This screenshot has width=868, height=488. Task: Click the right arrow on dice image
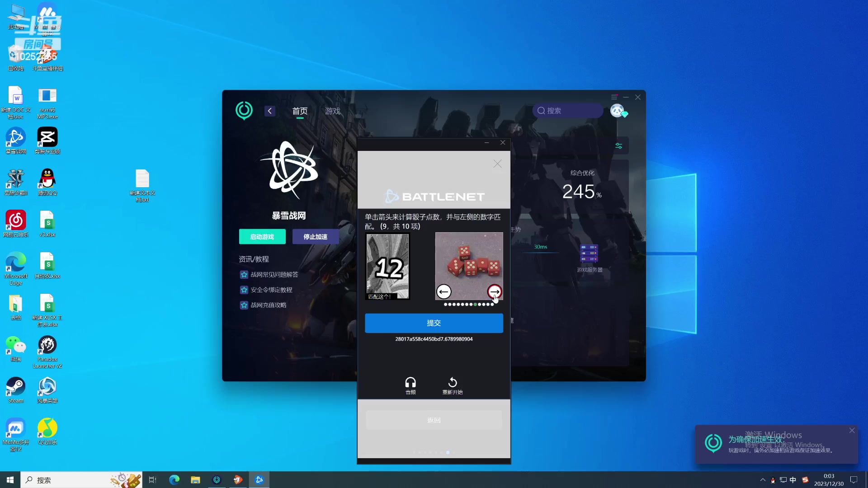[494, 291]
